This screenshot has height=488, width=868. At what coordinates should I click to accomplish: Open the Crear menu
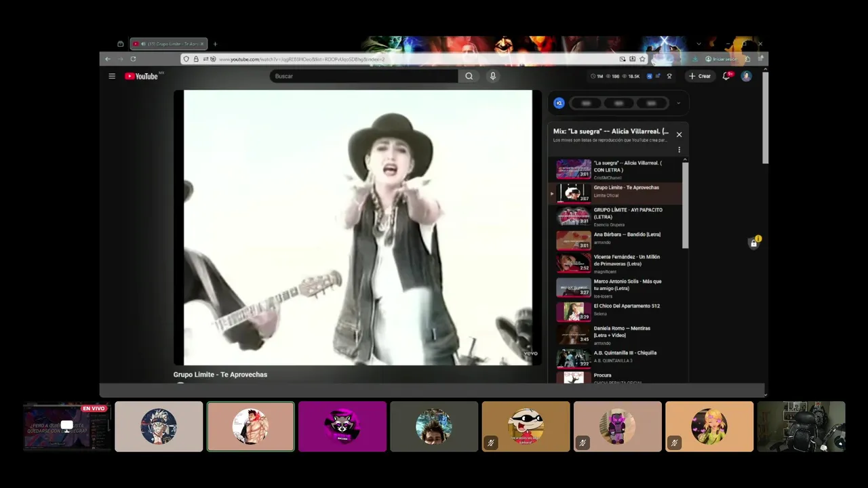point(700,76)
